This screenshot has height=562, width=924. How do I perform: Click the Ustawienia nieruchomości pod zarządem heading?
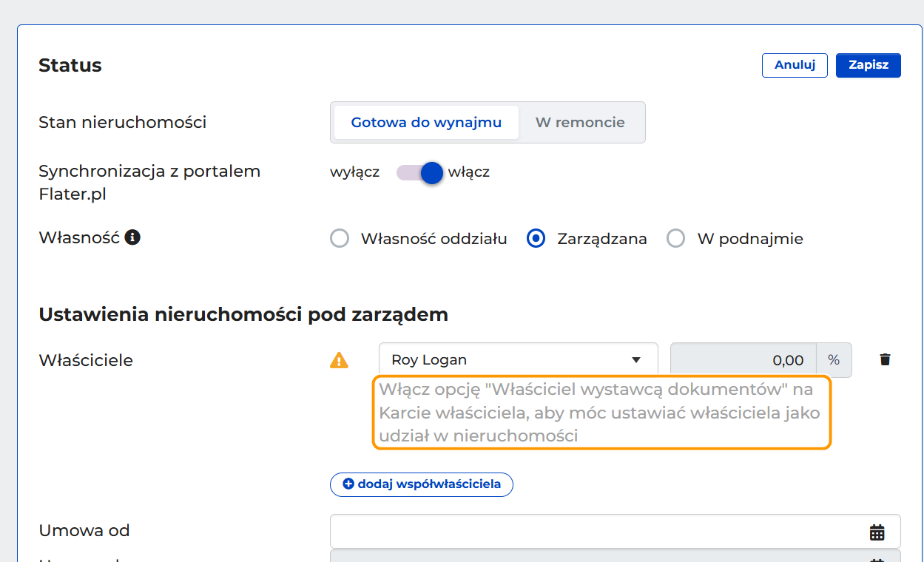click(x=243, y=314)
